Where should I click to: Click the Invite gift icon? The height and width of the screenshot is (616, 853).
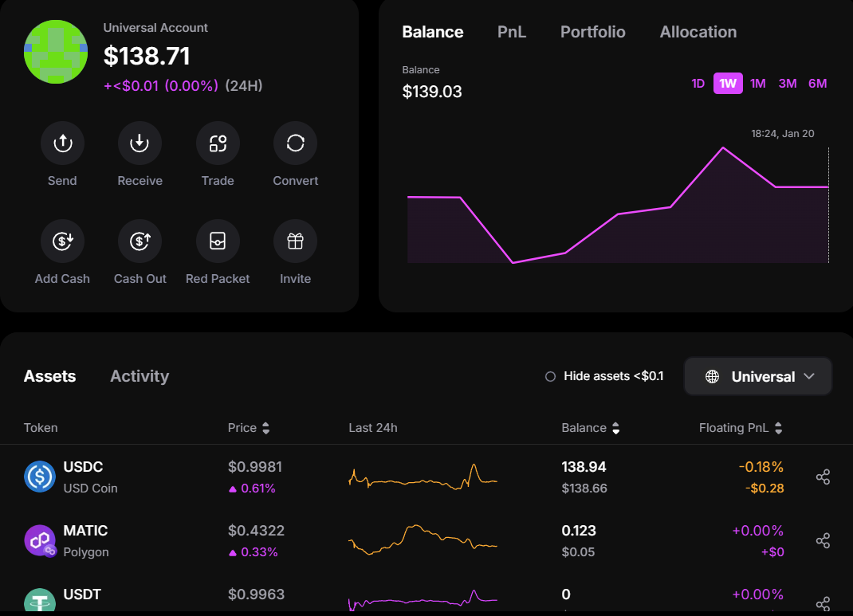coord(295,240)
